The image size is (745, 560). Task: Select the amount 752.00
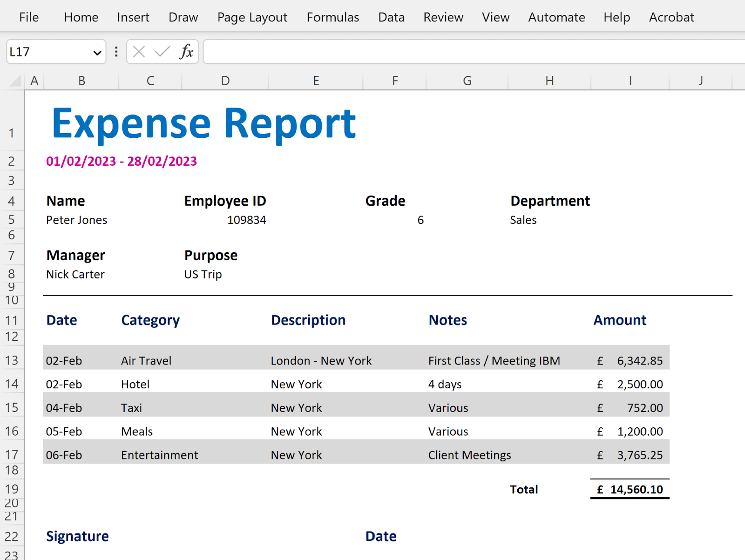point(645,408)
